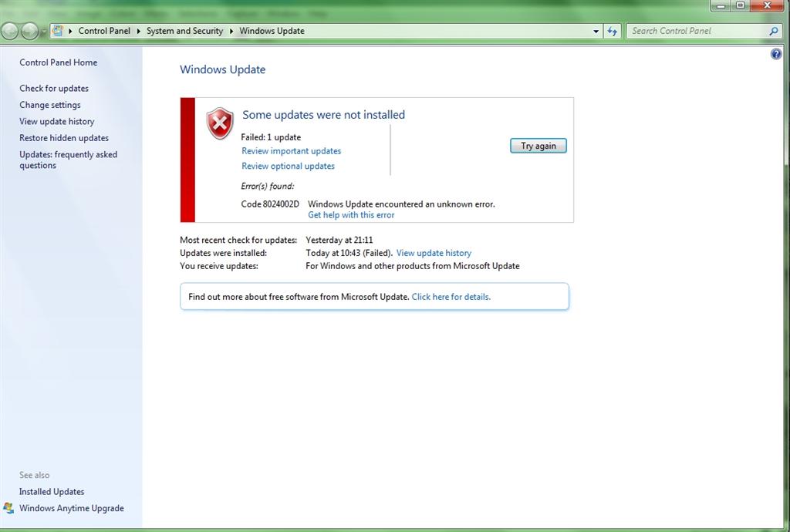Close the Windows Update window
Image resolution: width=790 pixels, height=532 pixels.
768,5
